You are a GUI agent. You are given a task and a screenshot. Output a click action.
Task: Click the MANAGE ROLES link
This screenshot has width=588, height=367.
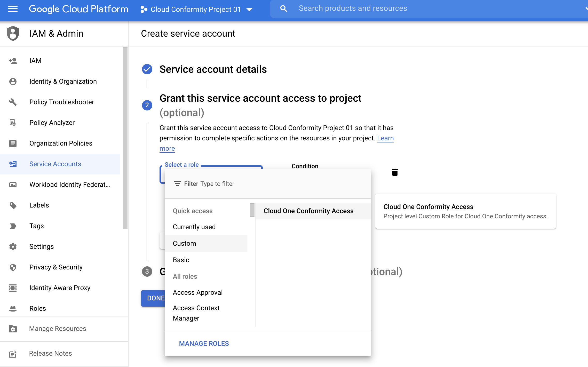pyautogui.click(x=204, y=344)
